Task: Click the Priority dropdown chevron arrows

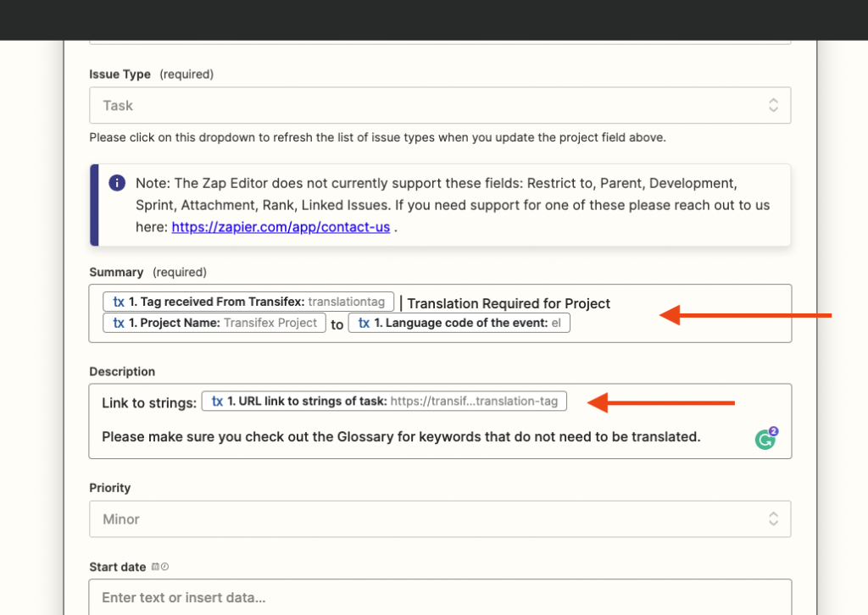Action: 773,518
